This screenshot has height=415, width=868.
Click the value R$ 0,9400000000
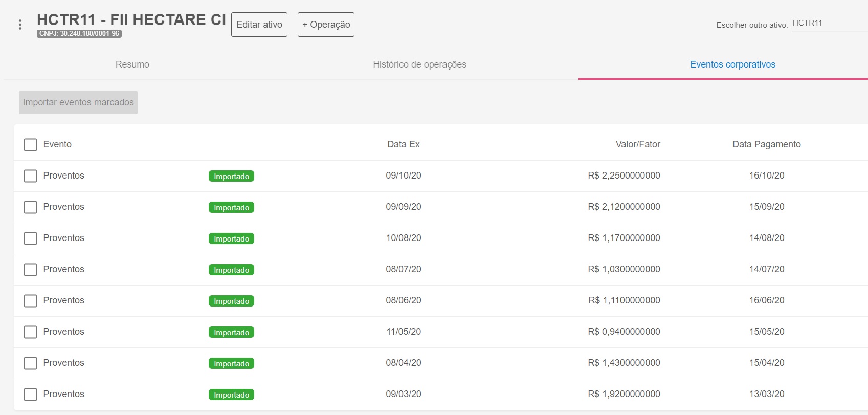(x=624, y=332)
